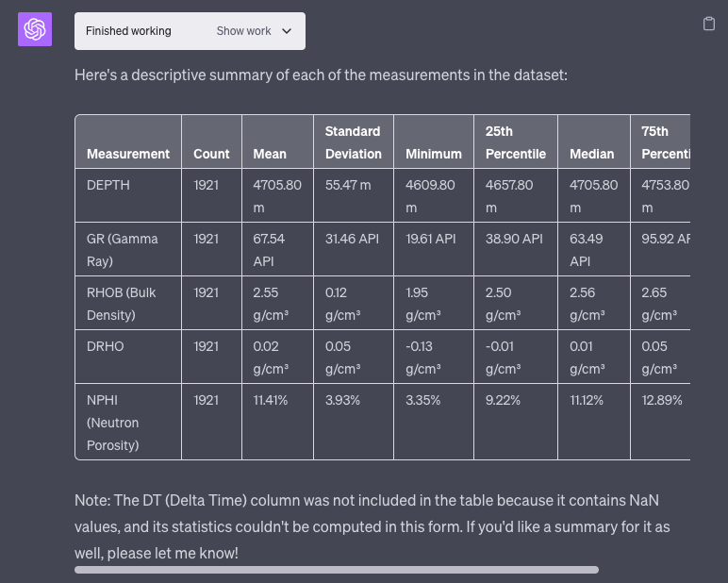Expand the Show work chevron
The width and height of the screenshot is (728, 583).
287,31
